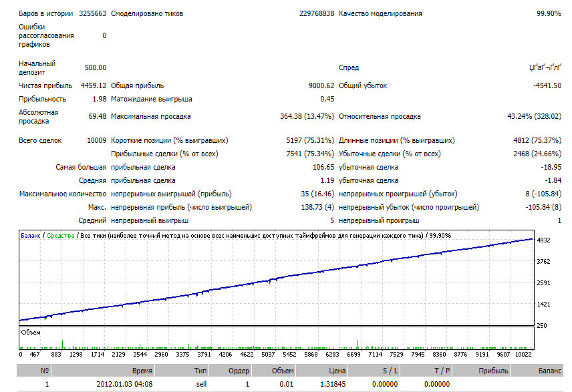
Task: Click the 4932 value on chart axis
Action: (x=543, y=240)
